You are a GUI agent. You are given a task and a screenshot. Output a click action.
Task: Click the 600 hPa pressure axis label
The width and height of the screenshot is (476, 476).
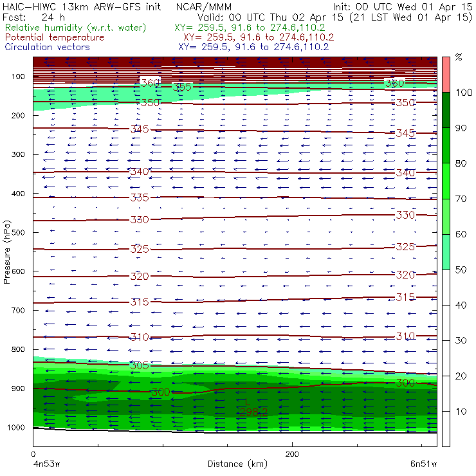[x=18, y=271]
